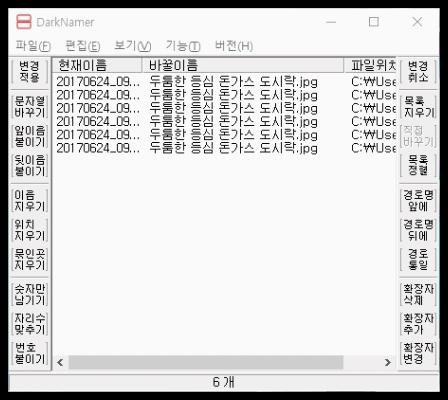This screenshot has width=448, height=400.
Task: Click the 자리수 맞추기 button
Action: tap(30, 324)
